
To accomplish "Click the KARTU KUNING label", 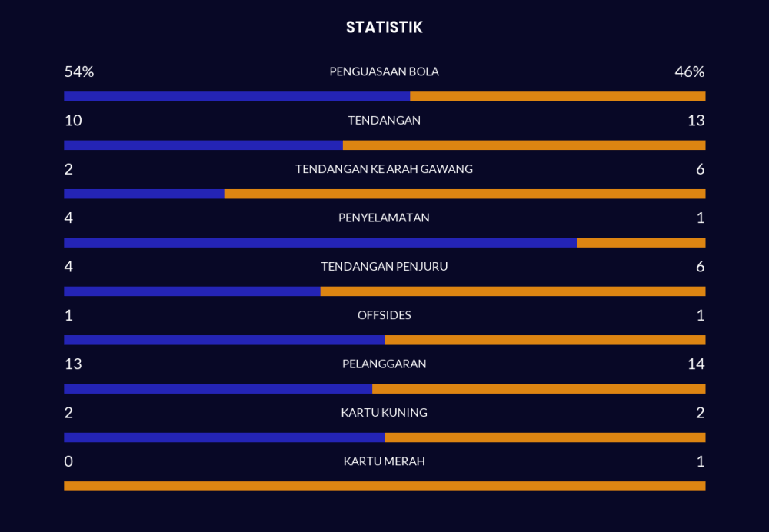I will 384,413.
